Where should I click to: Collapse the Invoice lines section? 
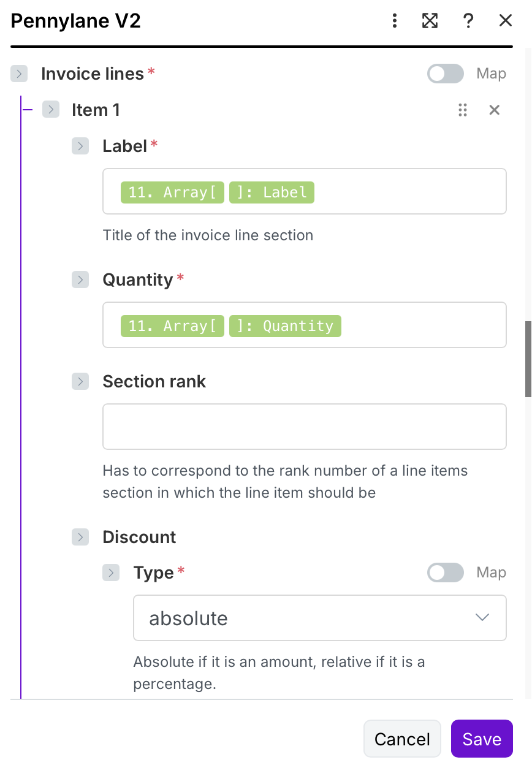[x=19, y=74]
